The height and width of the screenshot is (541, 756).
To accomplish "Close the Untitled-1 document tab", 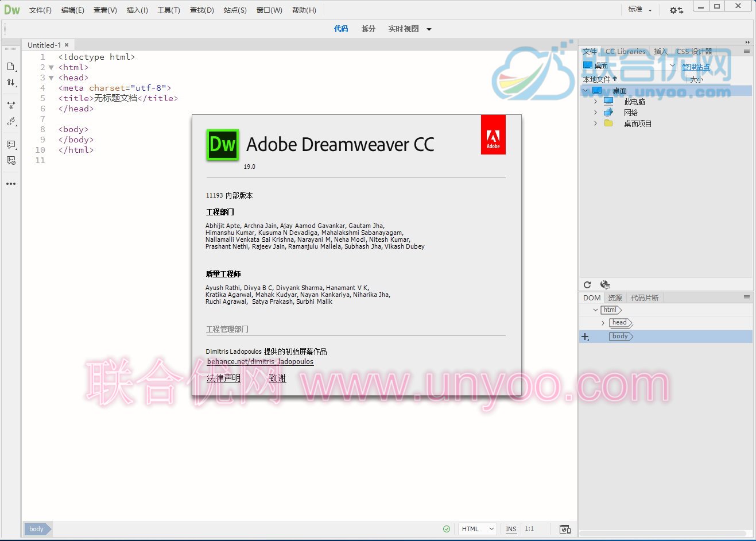I will click(67, 45).
